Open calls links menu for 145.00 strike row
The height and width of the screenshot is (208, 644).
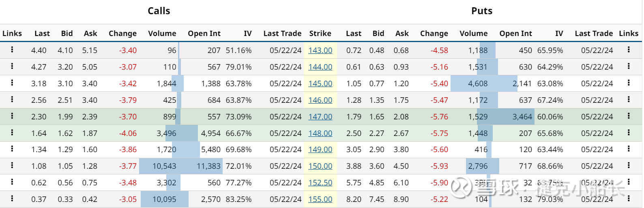12,83
